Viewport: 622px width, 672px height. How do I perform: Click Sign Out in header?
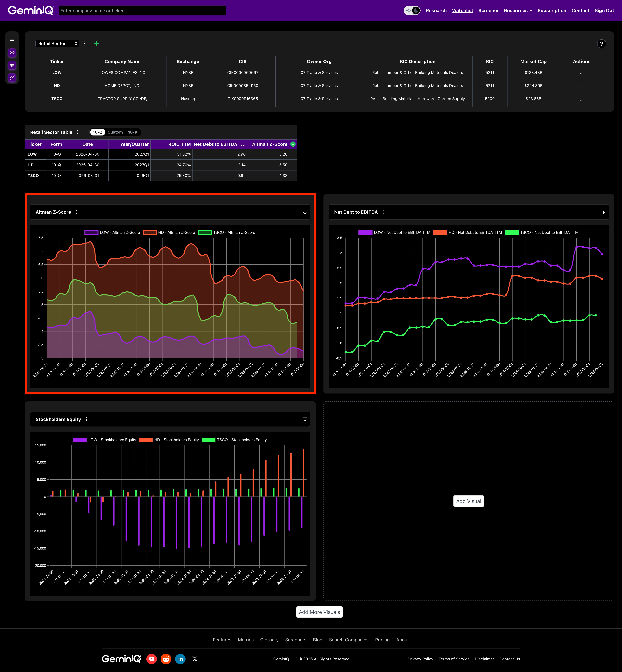(x=604, y=10)
